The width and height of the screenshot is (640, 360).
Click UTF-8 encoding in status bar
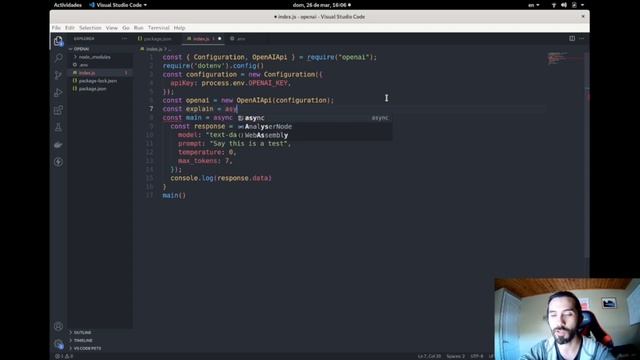point(476,356)
